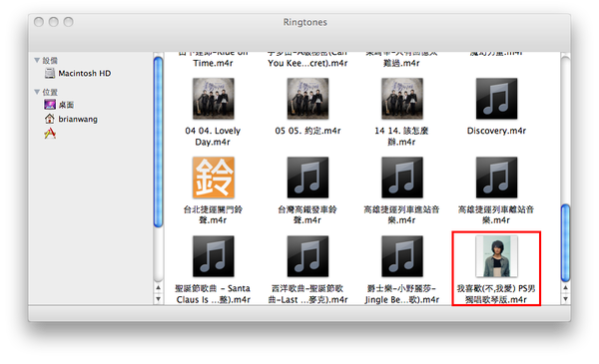Click the 04 04. Lovely Day.m4r file name

click(x=213, y=137)
